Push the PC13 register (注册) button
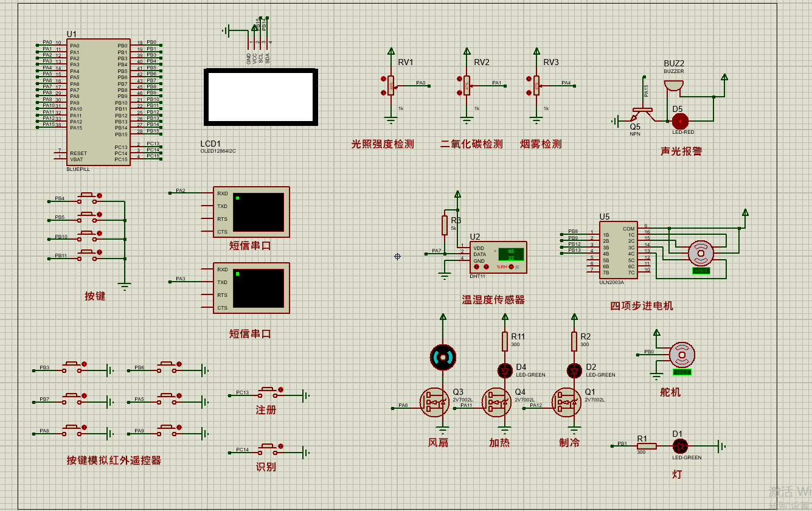This screenshot has height=511, width=812. click(x=267, y=391)
